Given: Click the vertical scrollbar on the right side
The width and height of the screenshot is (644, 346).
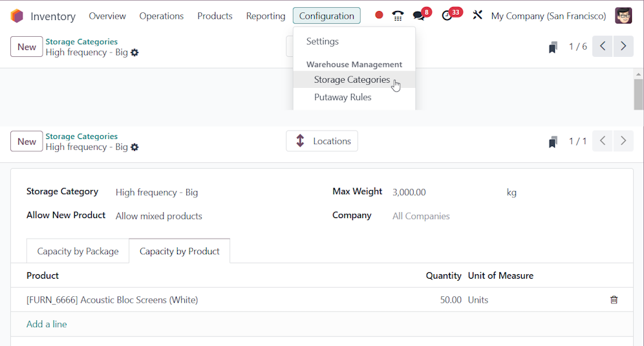Looking at the screenshot, I should click(x=638, y=94).
